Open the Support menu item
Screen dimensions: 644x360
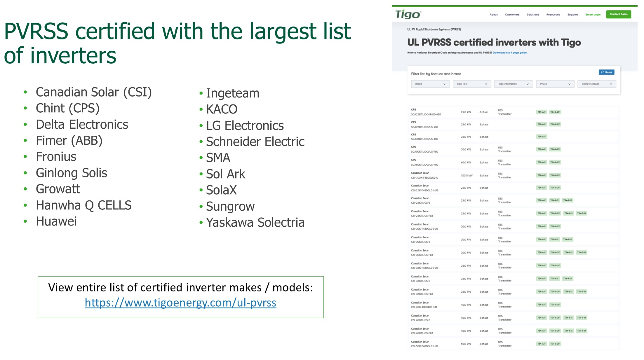[572, 15]
